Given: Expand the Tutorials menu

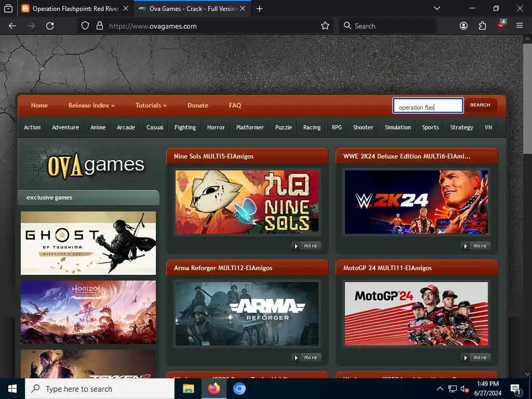Looking at the screenshot, I should 151,105.
